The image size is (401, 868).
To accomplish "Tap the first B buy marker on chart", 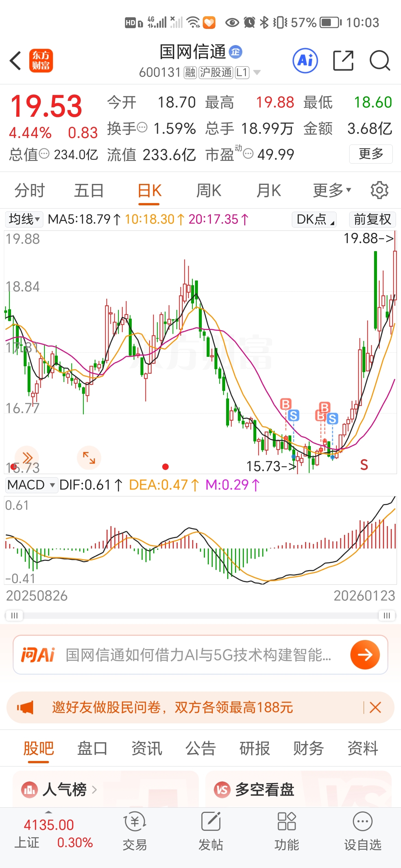I will [x=286, y=404].
